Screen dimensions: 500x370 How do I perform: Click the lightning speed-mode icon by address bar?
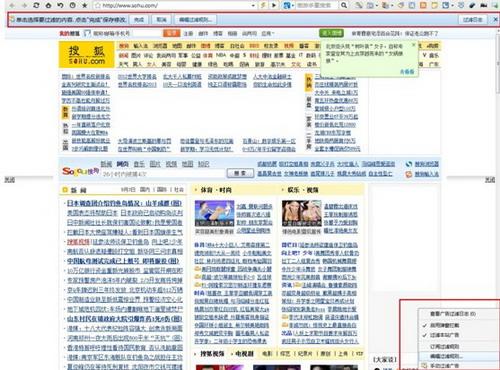[263, 5]
